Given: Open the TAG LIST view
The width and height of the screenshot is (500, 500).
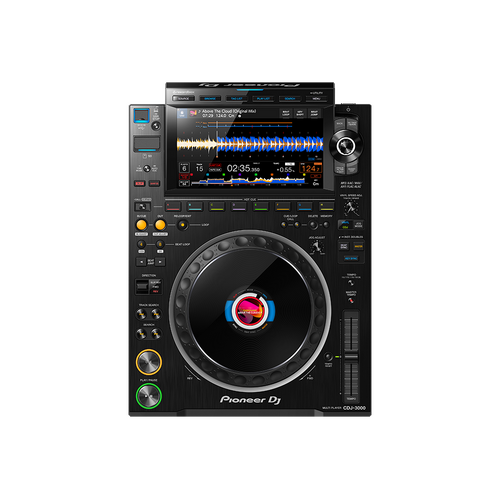Looking at the screenshot, I should point(237,99).
